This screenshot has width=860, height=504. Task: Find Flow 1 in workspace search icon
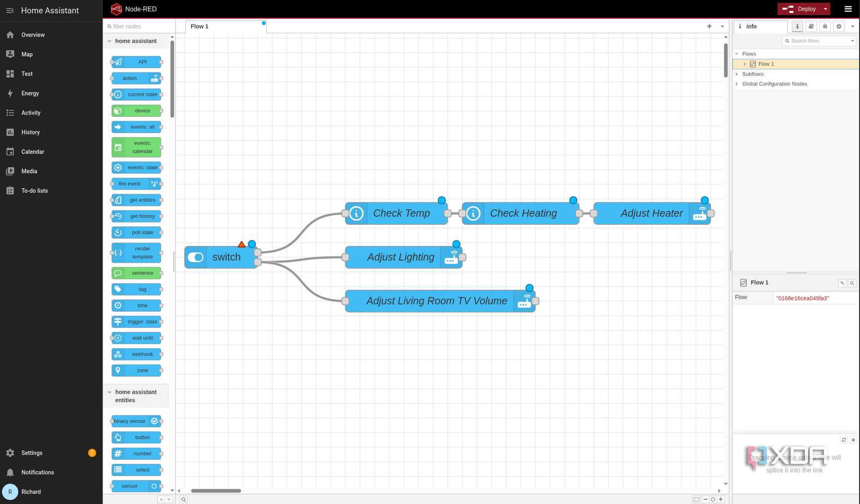tap(852, 283)
